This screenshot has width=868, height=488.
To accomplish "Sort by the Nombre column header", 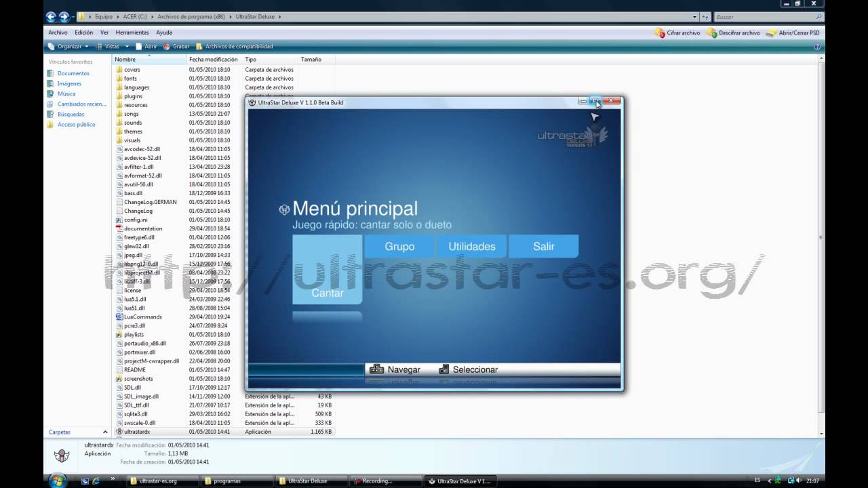I will (149, 60).
